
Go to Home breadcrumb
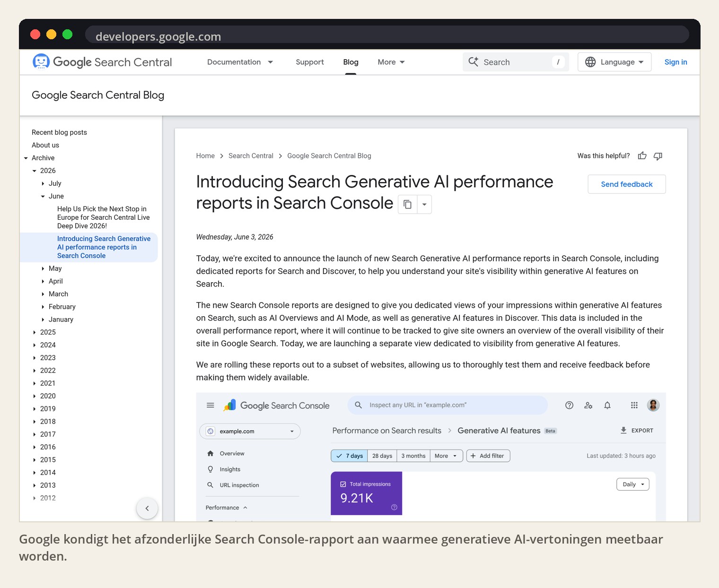[205, 156]
